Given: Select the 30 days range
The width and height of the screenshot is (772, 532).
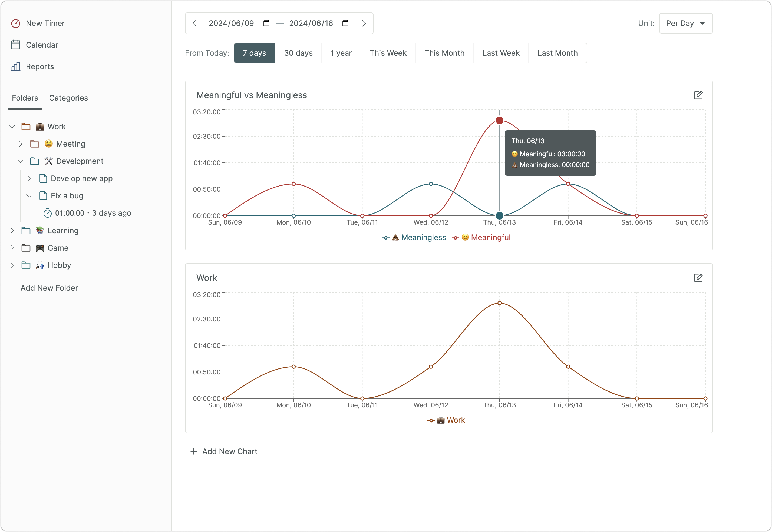Looking at the screenshot, I should click(298, 53).
